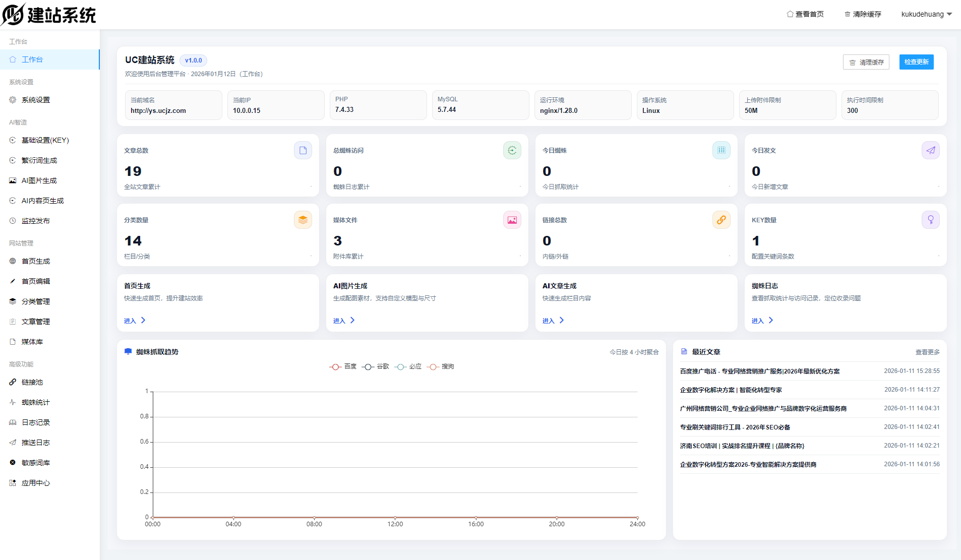The height and width of the screenshot is (560, 961).
Task: Toggle 搜狗 series in chart legend
Action: 441,366
